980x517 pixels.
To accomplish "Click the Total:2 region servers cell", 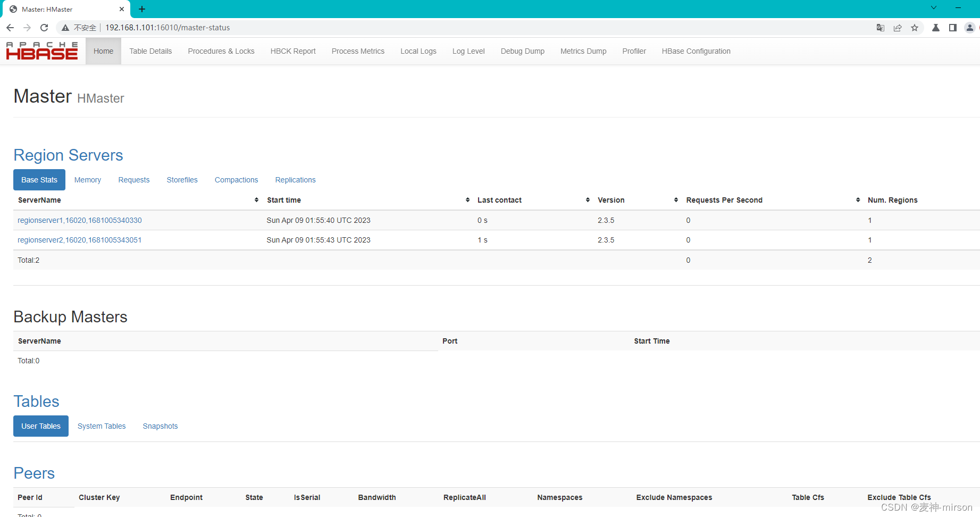I will (29, 260).
